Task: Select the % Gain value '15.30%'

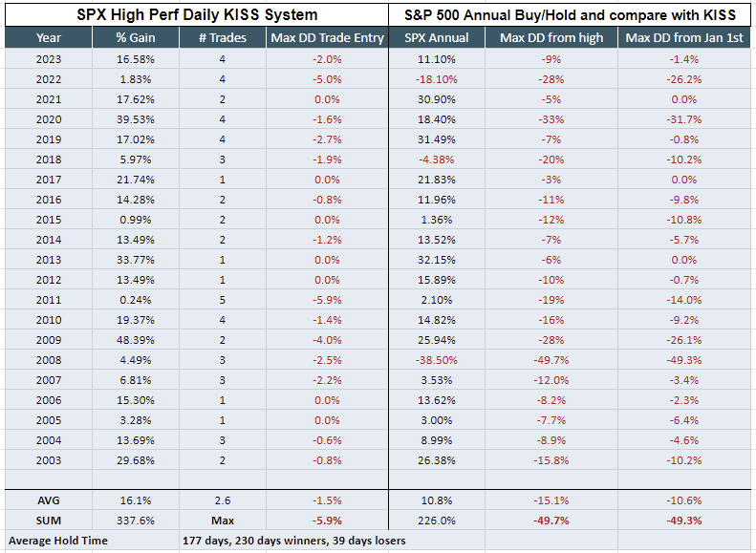Action: click(136, 400)
